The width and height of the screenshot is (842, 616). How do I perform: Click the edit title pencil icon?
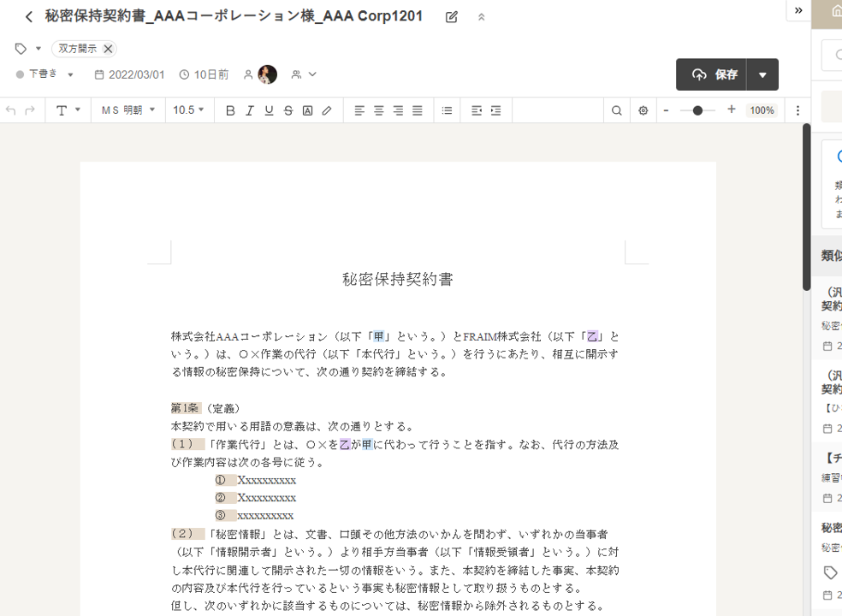tap(452, 17)
